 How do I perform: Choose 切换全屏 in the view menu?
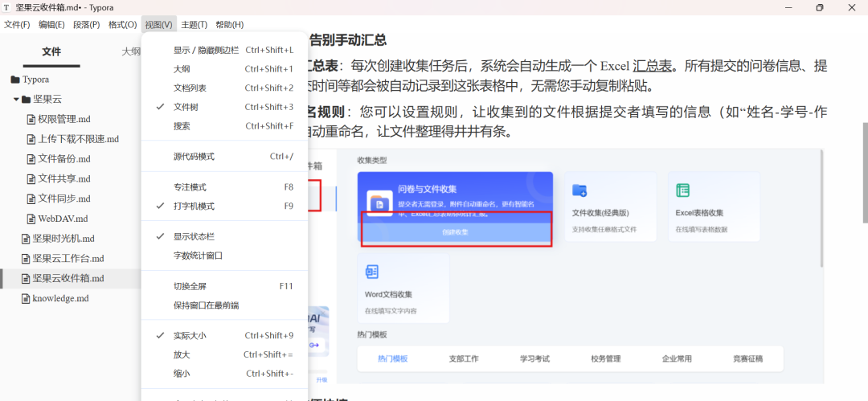click(225, 286)
